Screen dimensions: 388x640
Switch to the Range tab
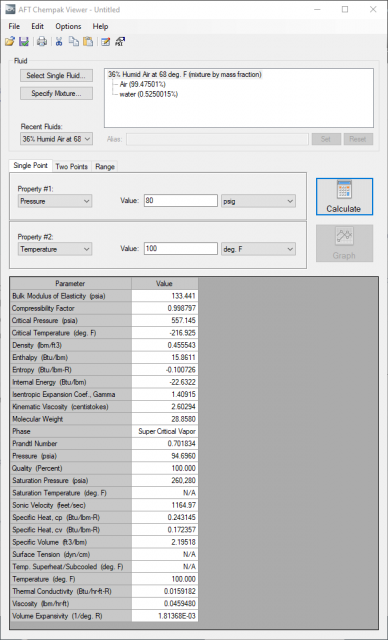tap(105, 167)
